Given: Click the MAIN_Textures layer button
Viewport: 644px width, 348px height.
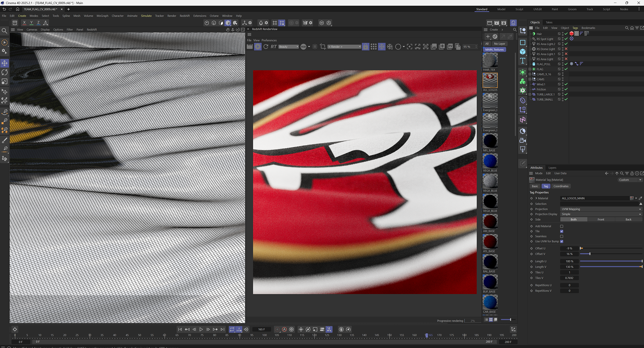Looking at the screenshot, I should [x=494, y=49].
